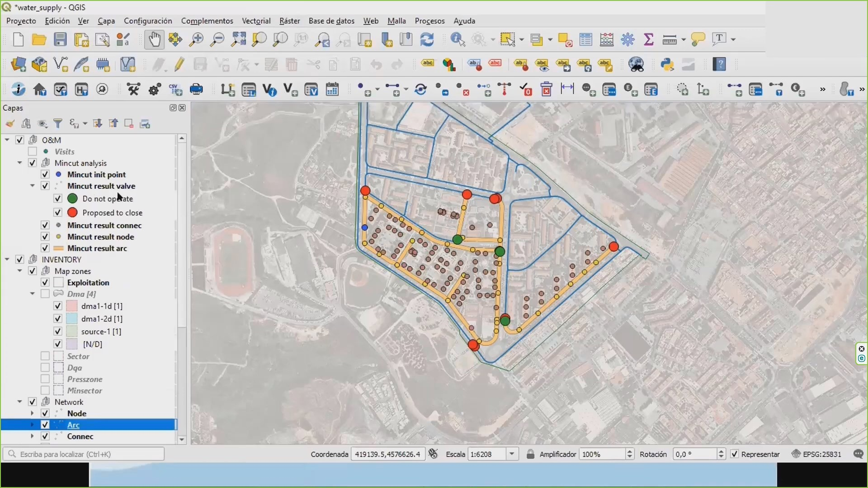The height and width of the screenshot is (488, 868).
Task: Enable the Sector layer checkbox
Action: point(45,356)
